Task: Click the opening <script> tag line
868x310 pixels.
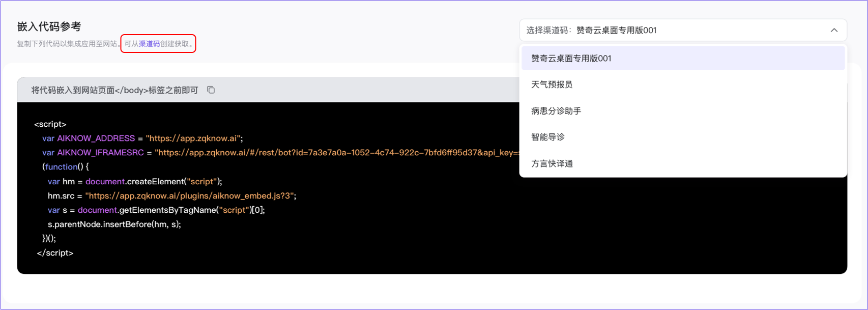Action: 50,124
